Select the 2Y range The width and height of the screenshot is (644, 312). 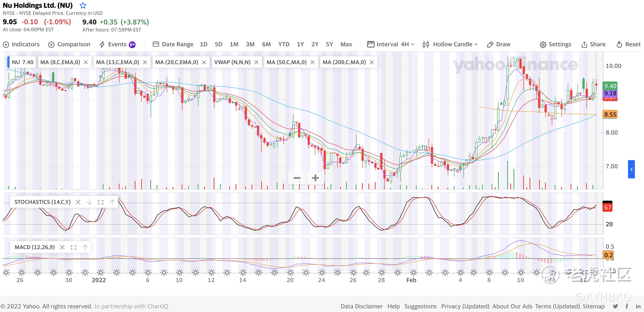point(315,44)
